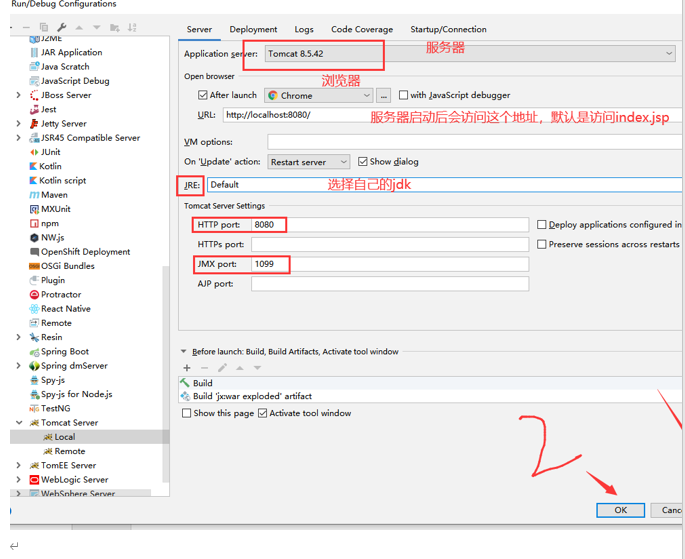Toggle the After launch checkbox
Screen dimensions: 685x559
point(203,95)
